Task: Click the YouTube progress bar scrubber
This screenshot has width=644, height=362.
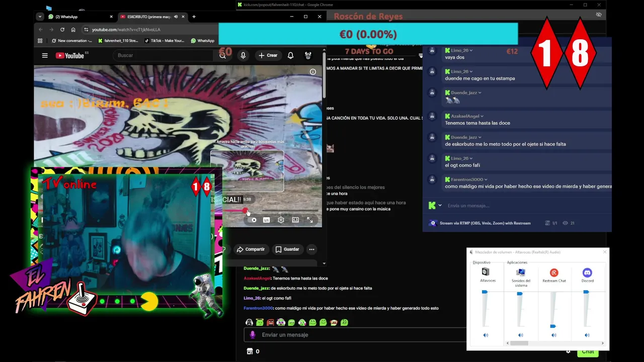Action: tap(245, 210)
